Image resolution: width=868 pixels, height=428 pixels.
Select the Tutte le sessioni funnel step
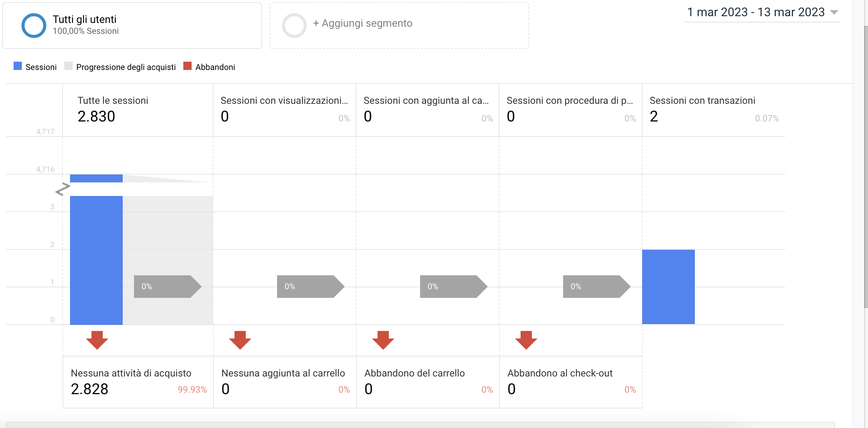pos(113,100)
